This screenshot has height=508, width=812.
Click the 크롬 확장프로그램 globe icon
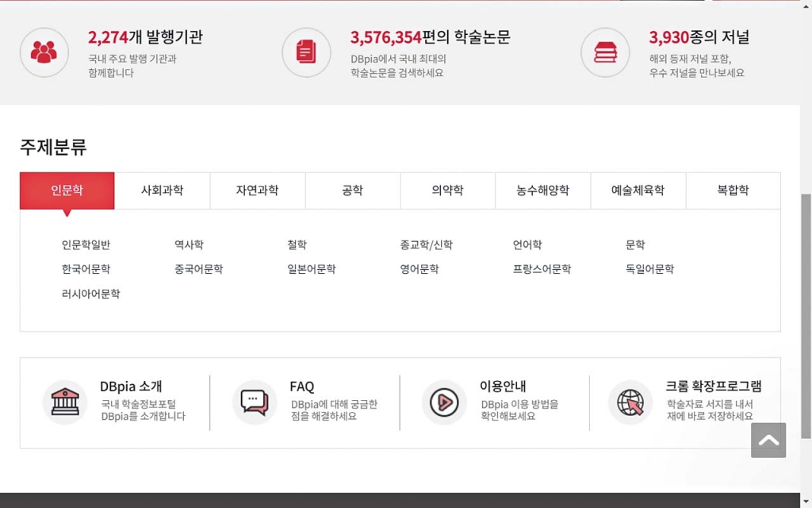click(x=630, y=402)
